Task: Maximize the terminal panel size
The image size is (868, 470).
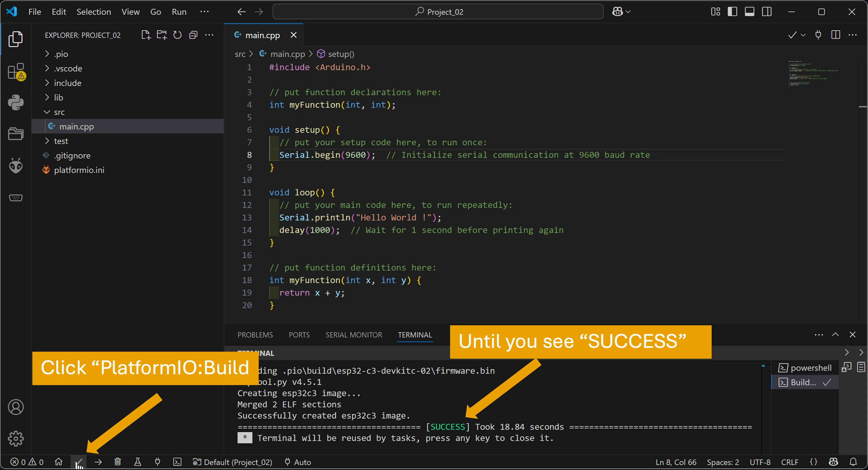Action: point(835,334)
